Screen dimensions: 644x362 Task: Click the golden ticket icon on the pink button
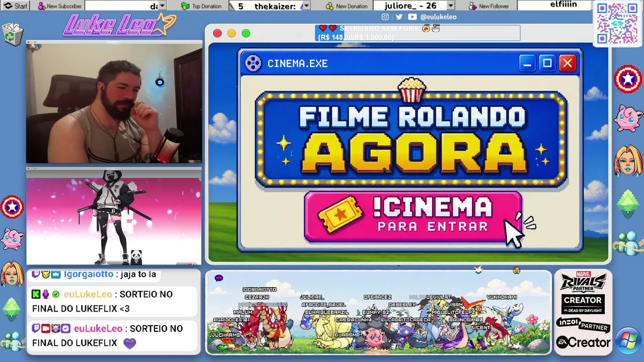tap(341, 214)
